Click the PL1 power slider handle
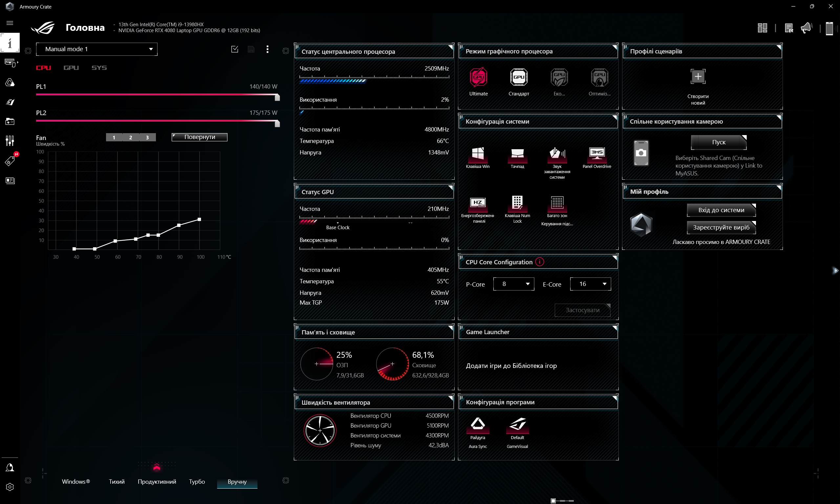 coord(277,97)
